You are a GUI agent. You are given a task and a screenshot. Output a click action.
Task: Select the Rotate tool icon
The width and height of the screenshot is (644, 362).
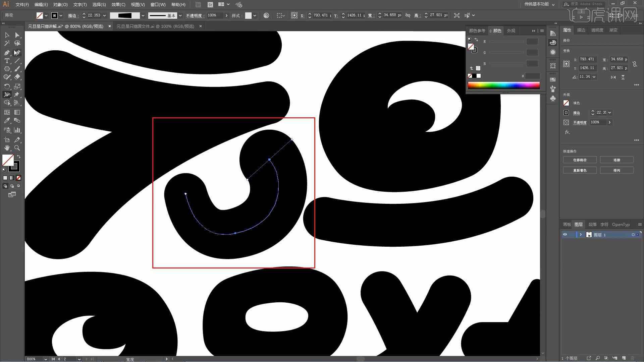(x=7, y=86)
